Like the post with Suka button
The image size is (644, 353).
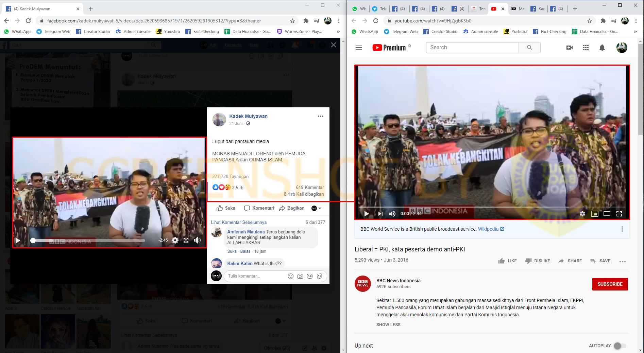226,208
